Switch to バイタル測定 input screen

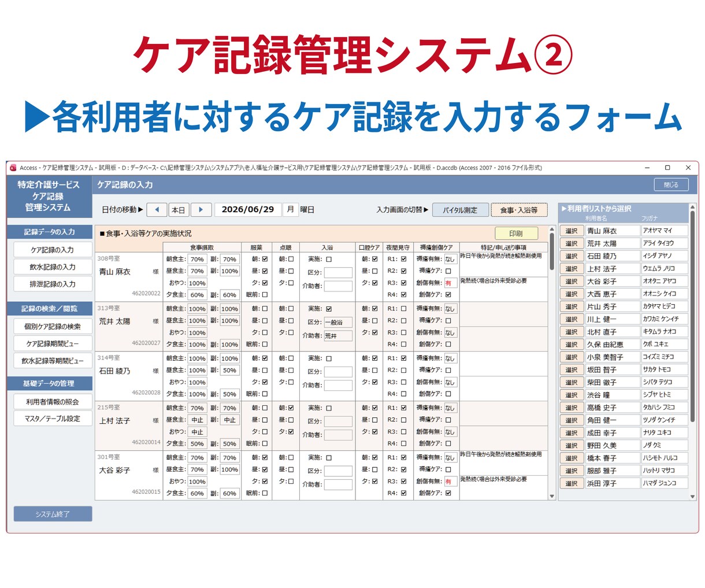point(460,210)
